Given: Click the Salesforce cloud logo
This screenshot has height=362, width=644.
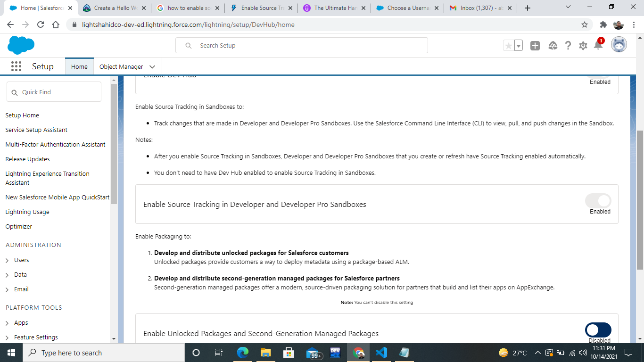Looking at the screenshot, I should click(x=21, y=45).
